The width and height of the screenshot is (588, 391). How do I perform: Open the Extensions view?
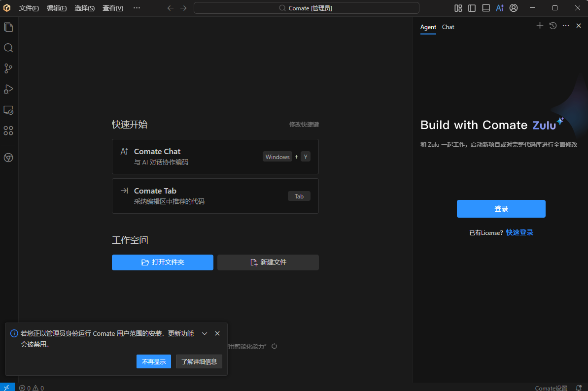pyautogui.click(x=8, y=130)
